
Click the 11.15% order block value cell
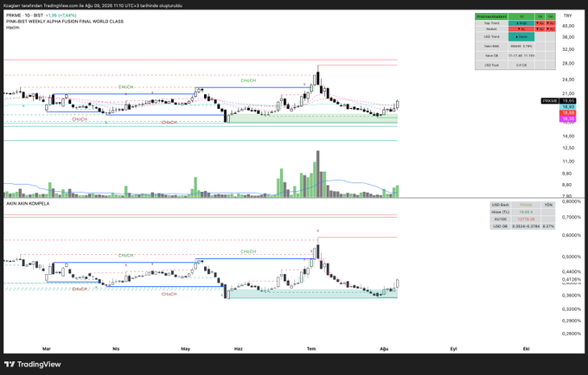[521, 55]
